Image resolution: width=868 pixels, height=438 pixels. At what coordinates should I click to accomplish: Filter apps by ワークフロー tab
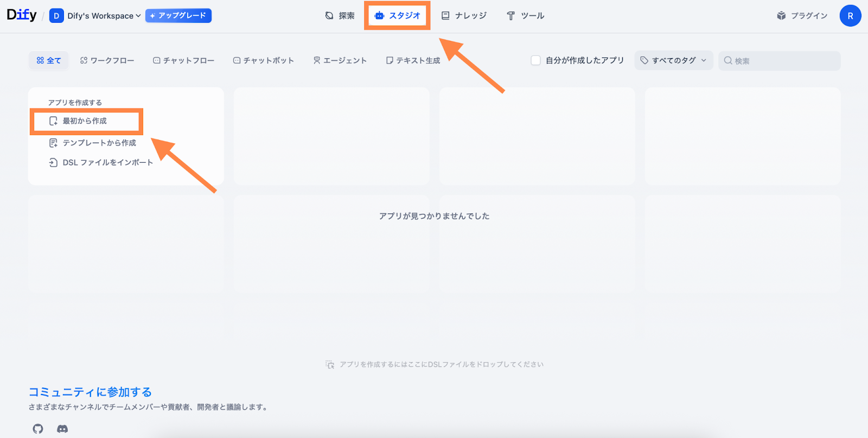coord(107,60)
